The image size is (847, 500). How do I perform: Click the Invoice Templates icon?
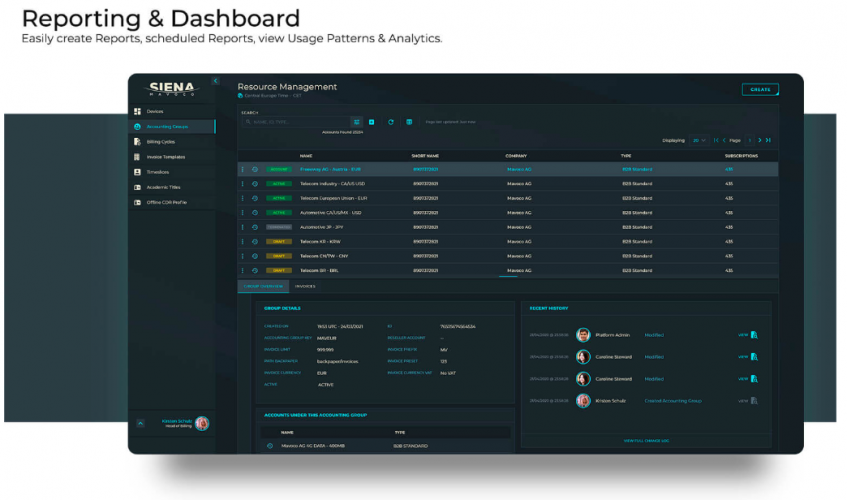pos(137,157)
